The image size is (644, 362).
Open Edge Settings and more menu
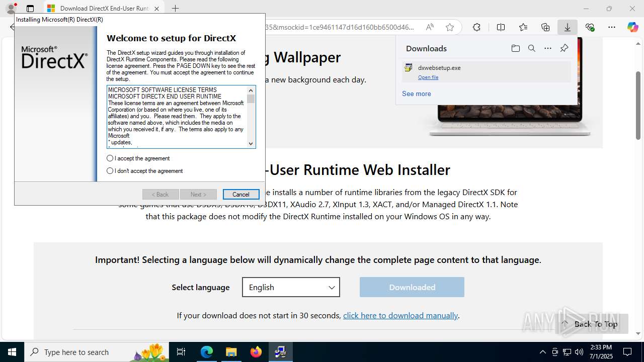(612, 27)
